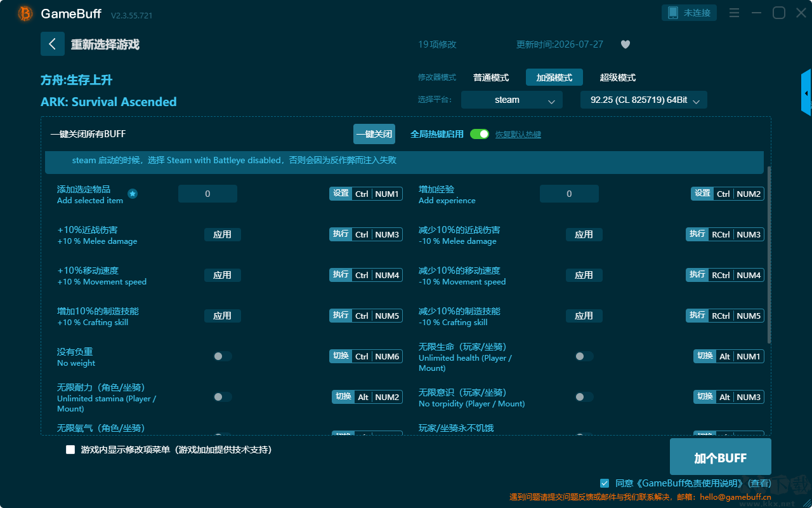Switch to 普通模式 mode tab
The image size is (812, 508).
[x=491, y=77]
